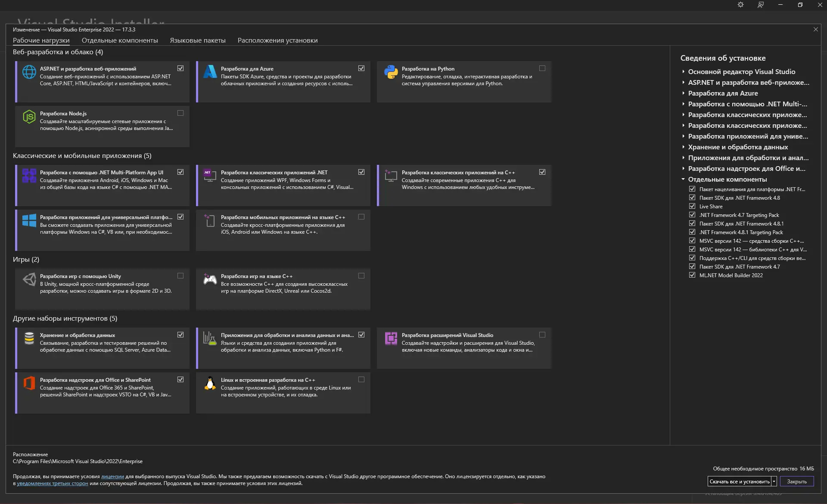Expand Основной редактор Visual Studio details
827x504 pixels.
(x=683, y=71)
